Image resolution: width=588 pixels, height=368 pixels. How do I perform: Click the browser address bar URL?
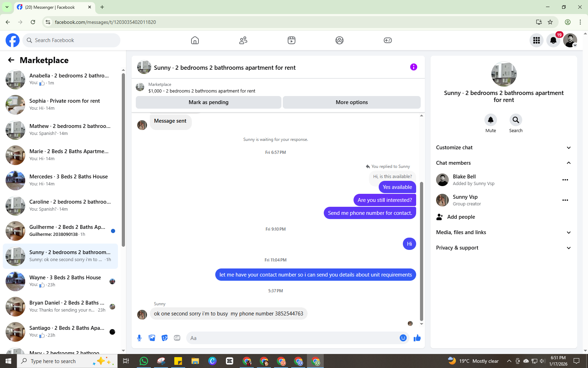pos(105,22)
